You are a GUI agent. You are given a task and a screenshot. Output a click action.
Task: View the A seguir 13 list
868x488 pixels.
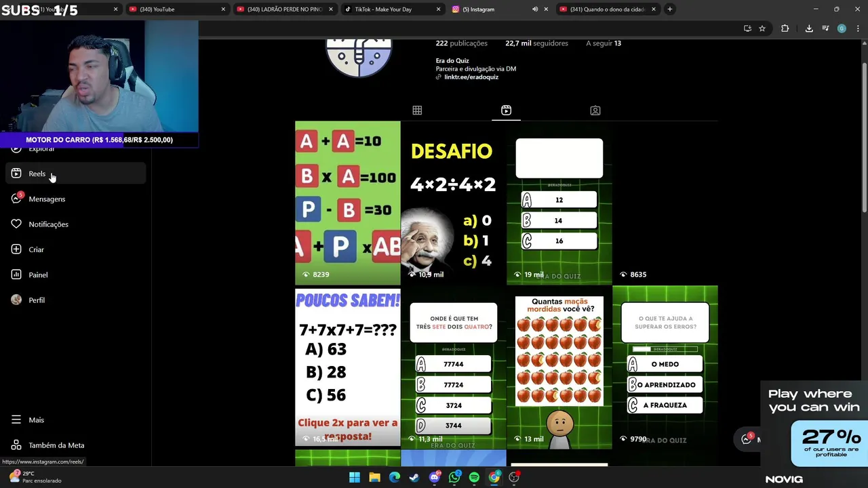click(x=604, y=43)
